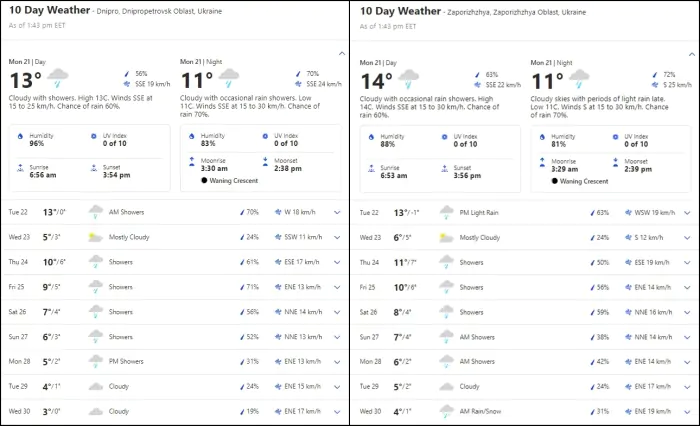Select the Zaporizhzhya Fri 25 Showers row

520,287
